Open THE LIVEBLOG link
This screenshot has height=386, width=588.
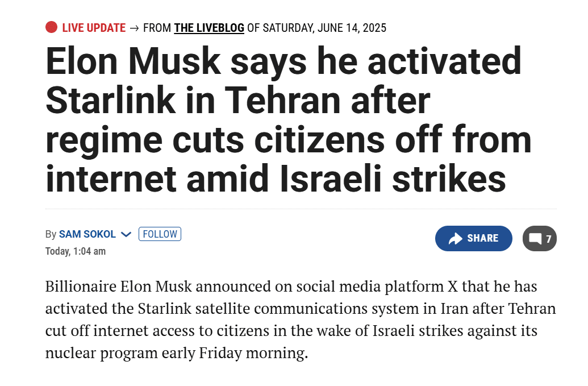coord(209,28)
